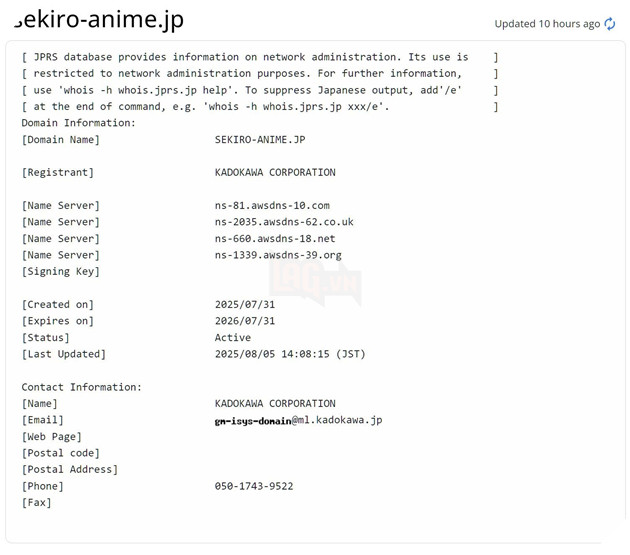This screenshot has height=555, width=630.
Task: Click the 'Contact Information:' section header
Action: (x=82, y=387)
